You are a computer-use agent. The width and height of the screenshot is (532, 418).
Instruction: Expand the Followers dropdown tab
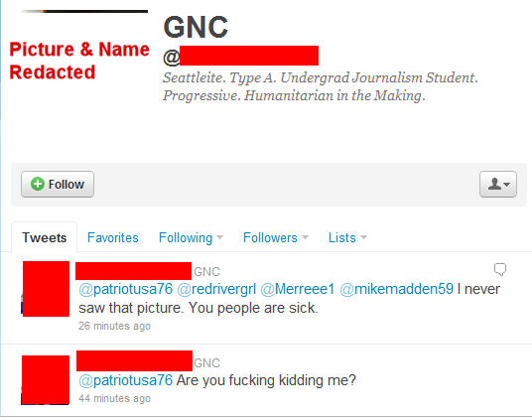coord(276,237)
